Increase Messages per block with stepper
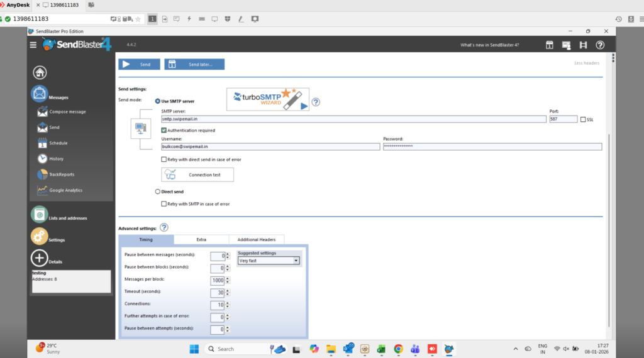Image resolution: width=644 pixels, height=358 pixels. coord(228,278)
